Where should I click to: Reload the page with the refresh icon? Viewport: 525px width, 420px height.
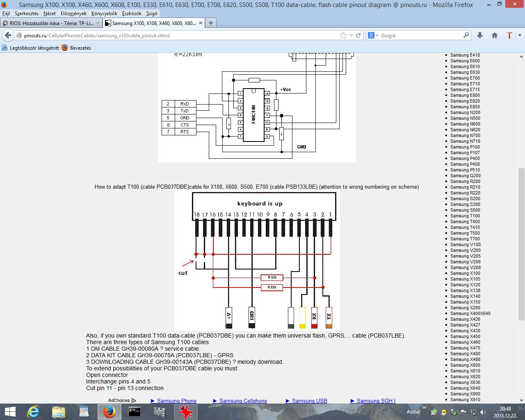click(358, 36)
